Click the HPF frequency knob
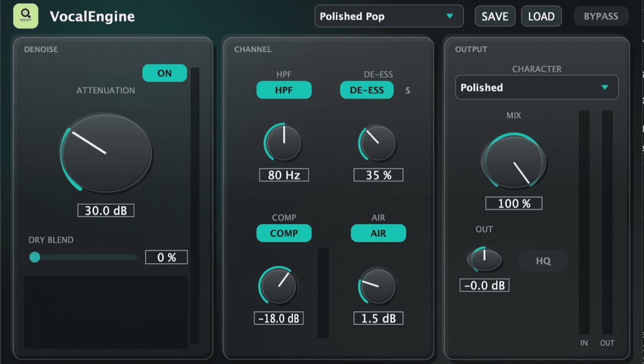This screenshot has width=644, height=364. pyautogui.click(x=284, y=143)
